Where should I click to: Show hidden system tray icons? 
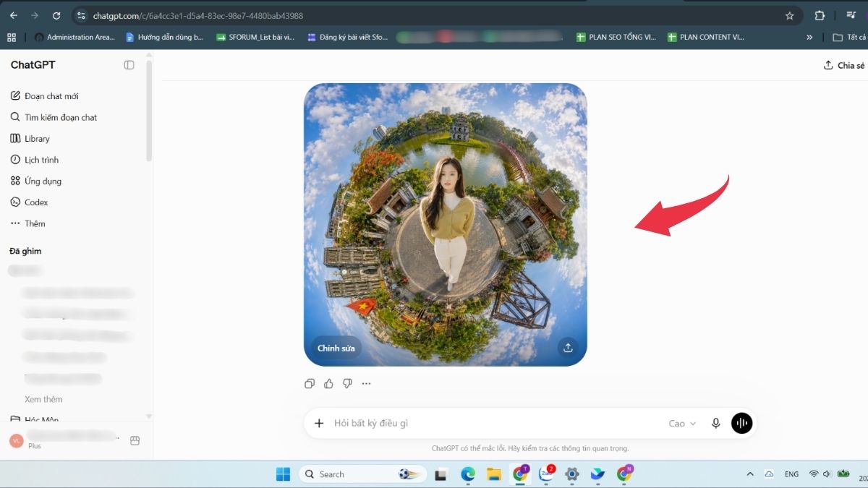(x=750, y=474)
